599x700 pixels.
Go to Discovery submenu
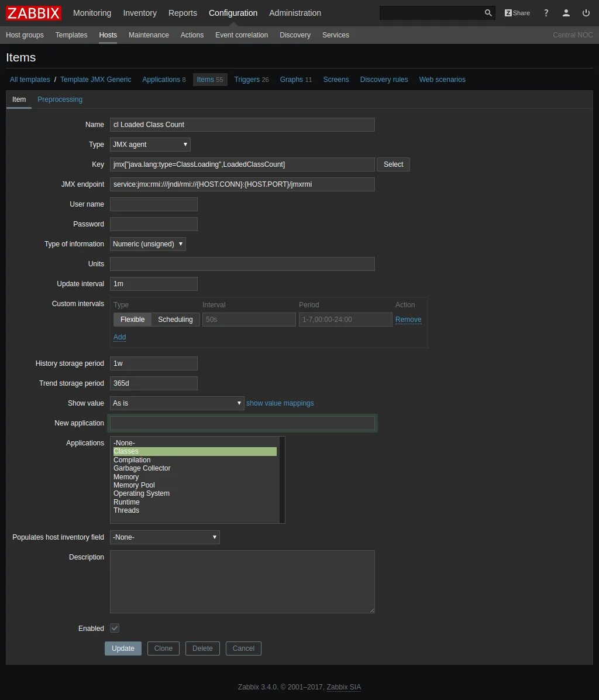(295, 35)
